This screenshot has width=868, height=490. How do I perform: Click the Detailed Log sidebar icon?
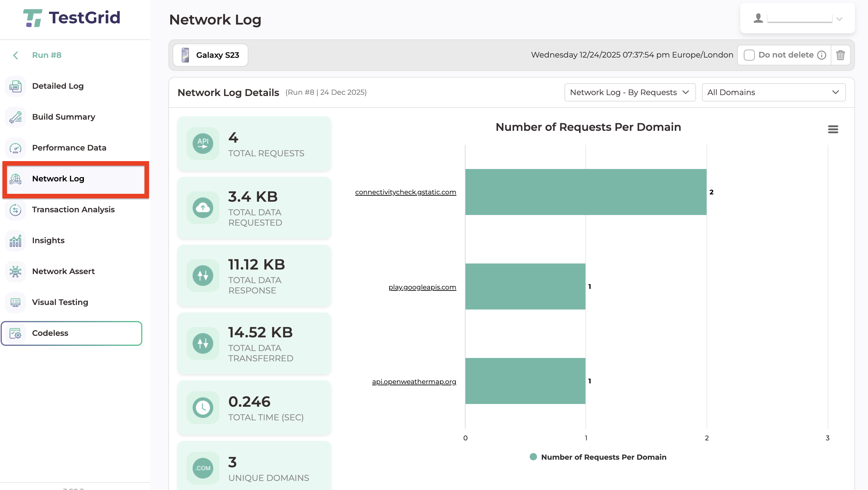15,86
